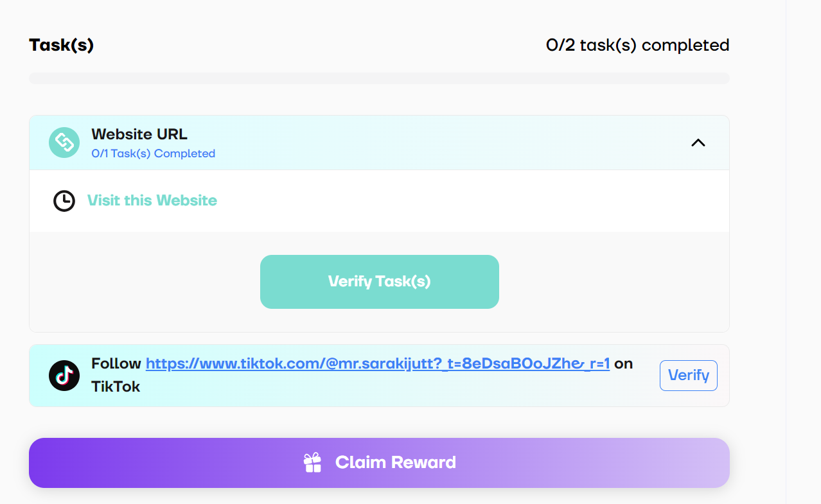Click the word TikTok below the link
Viewport: 821px width, 504px height.
pyautogui.click(x=116, y=387)
